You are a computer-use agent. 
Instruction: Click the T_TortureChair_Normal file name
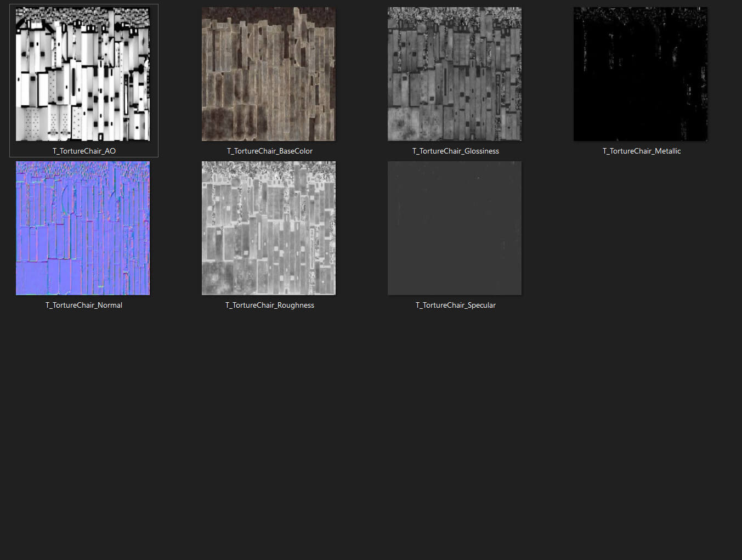tap(84, 305)
